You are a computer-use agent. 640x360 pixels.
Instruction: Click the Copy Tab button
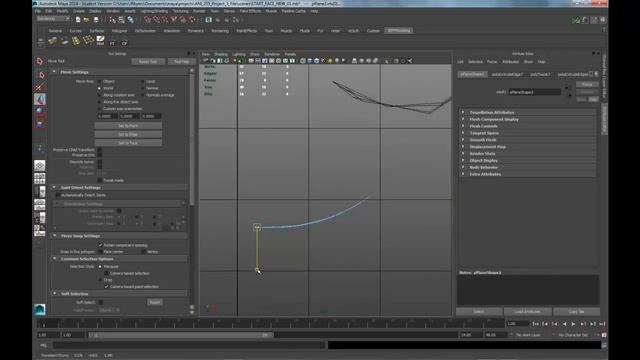[x=576, y=311]
